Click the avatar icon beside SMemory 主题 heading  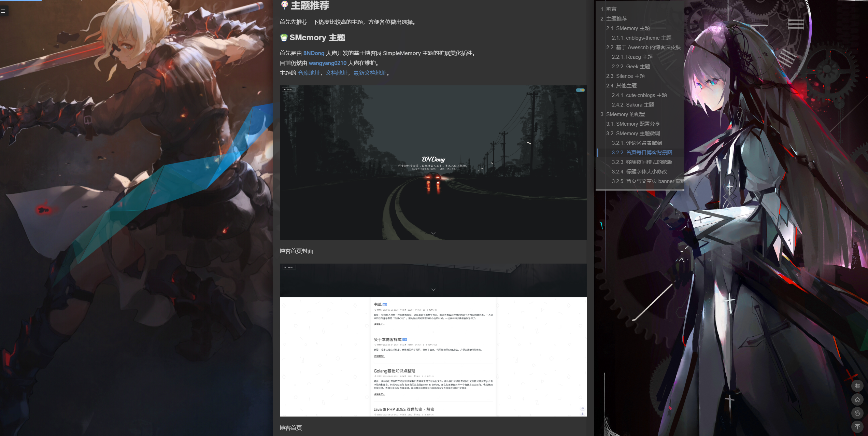284,38
